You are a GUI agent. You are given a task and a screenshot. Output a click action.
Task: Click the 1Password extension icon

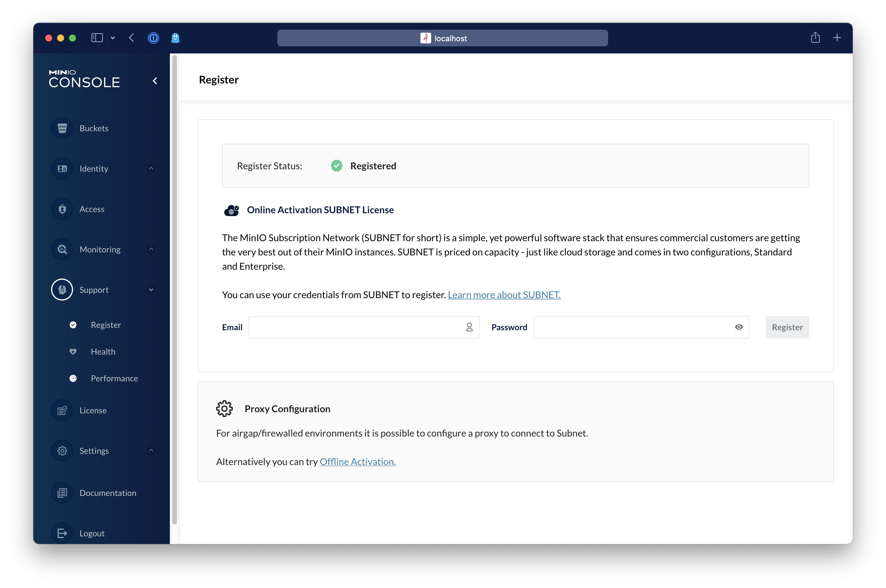(x=153, y=38)
